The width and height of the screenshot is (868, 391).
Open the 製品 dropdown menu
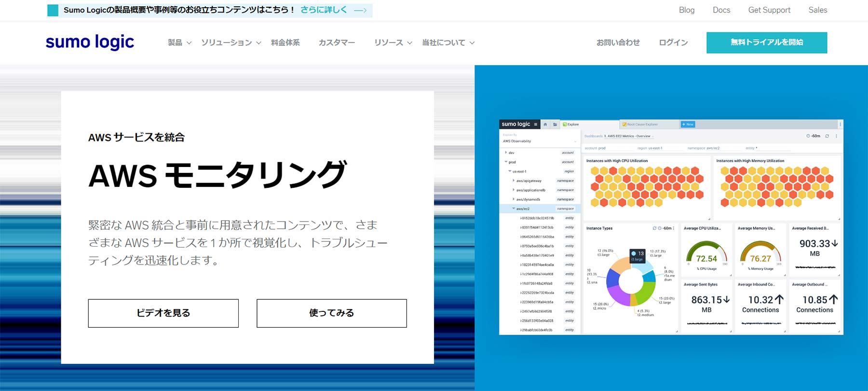[179, 42]
